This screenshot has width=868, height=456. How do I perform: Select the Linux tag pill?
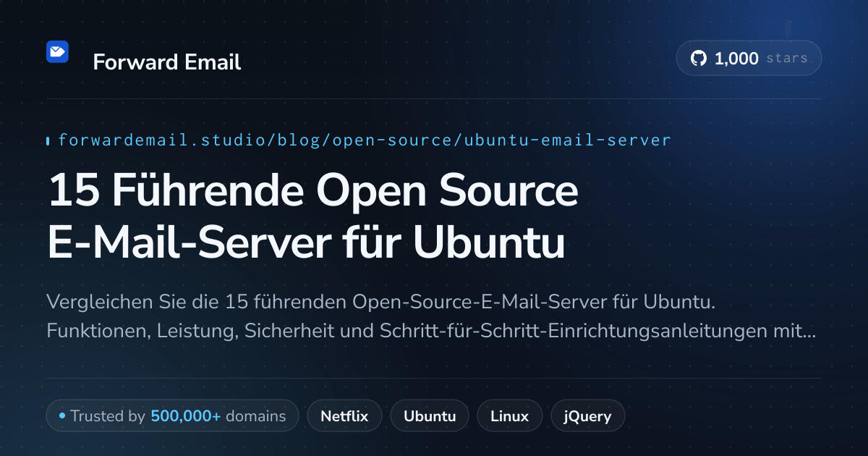pos(509,416)
